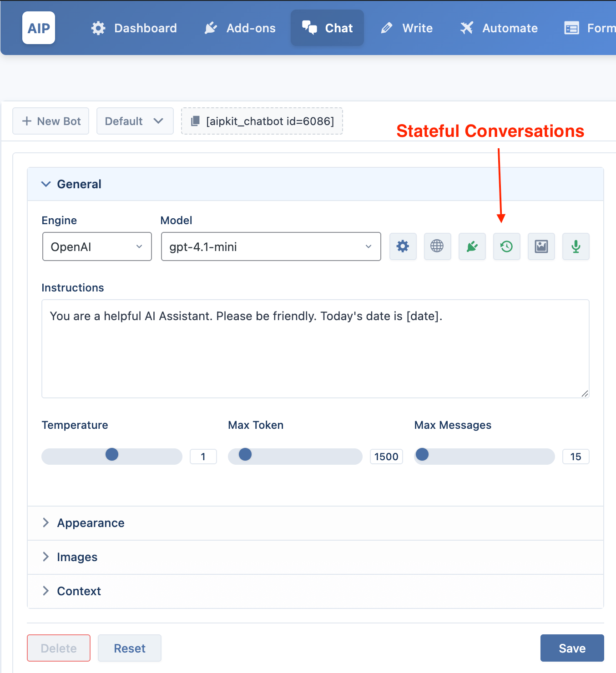Copy the aipkit_chatbot shortcode
This screenshot has width=616, height=673.
pyautogui.click(x=262, y=121)
